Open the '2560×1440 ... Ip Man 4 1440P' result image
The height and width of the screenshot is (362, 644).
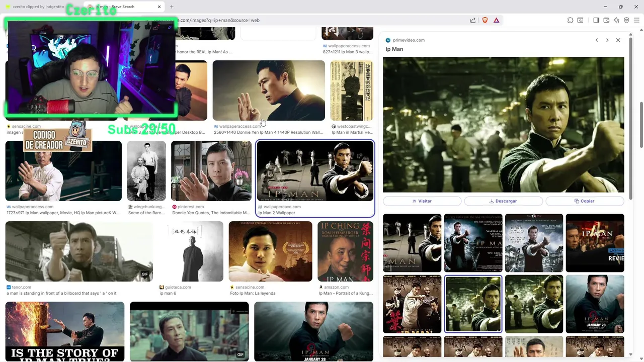tap(269, 90)
